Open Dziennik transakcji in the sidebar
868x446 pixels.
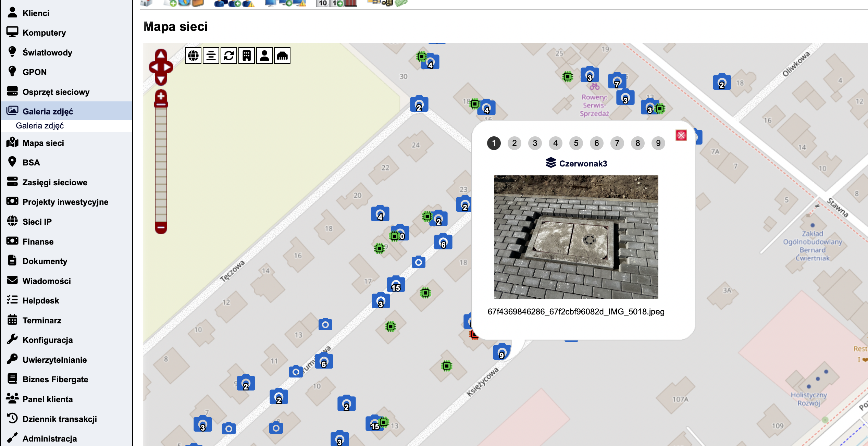click(66, 419)
